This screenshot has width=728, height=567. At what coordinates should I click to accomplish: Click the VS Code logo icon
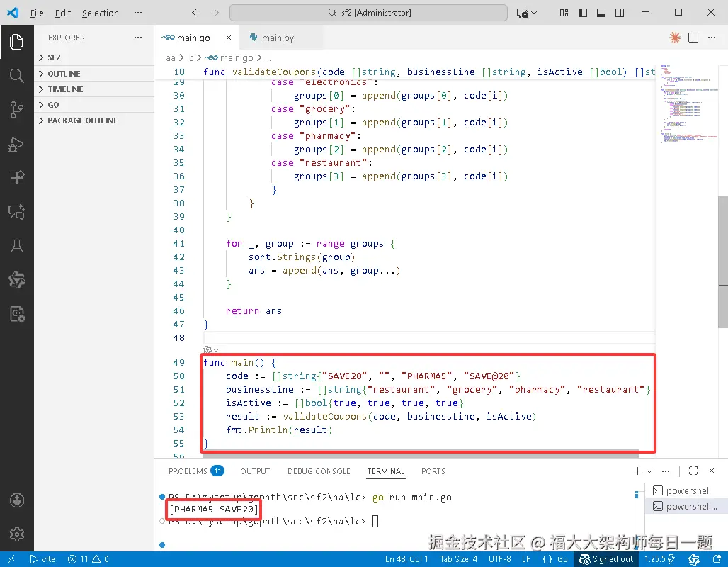(x=13, y=13)
